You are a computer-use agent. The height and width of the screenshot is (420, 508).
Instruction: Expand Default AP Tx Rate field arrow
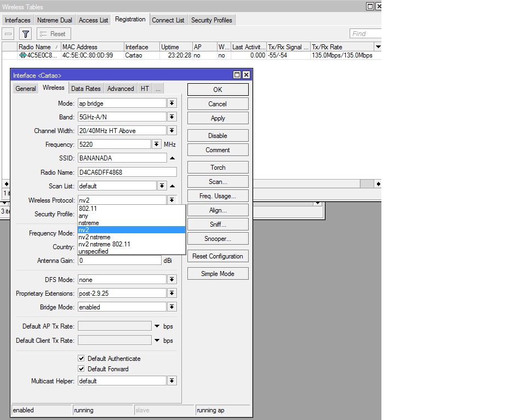157,326
